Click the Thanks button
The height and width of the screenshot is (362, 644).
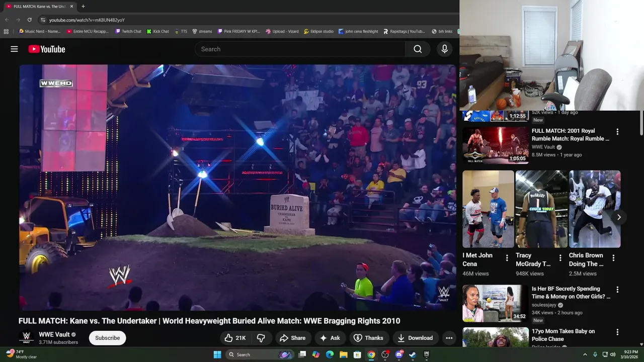point(368,338)
